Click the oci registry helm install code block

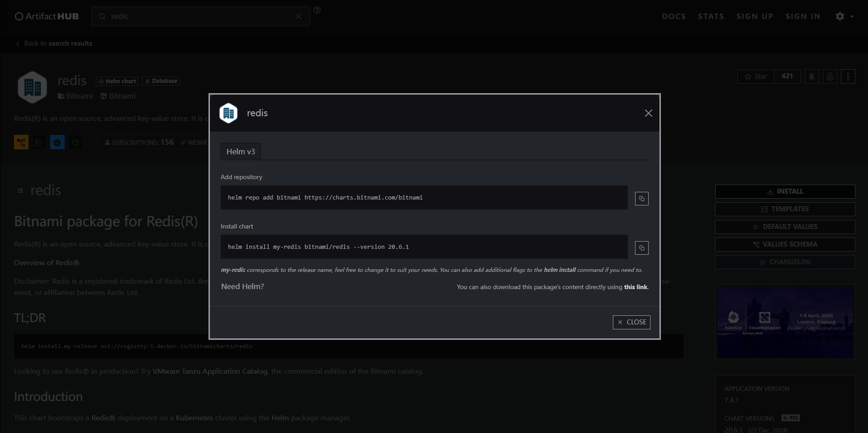(348, 346)
